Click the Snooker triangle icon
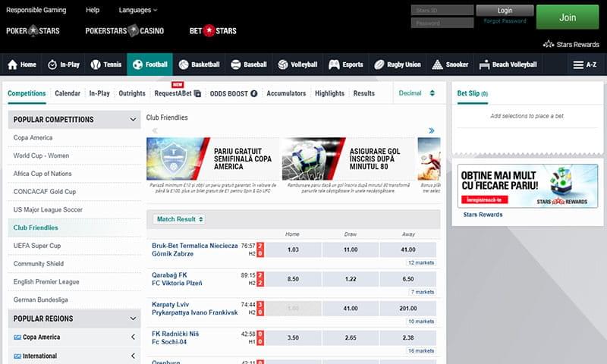The height and width of the screenshot is (364, 607). tap(438, 64)
